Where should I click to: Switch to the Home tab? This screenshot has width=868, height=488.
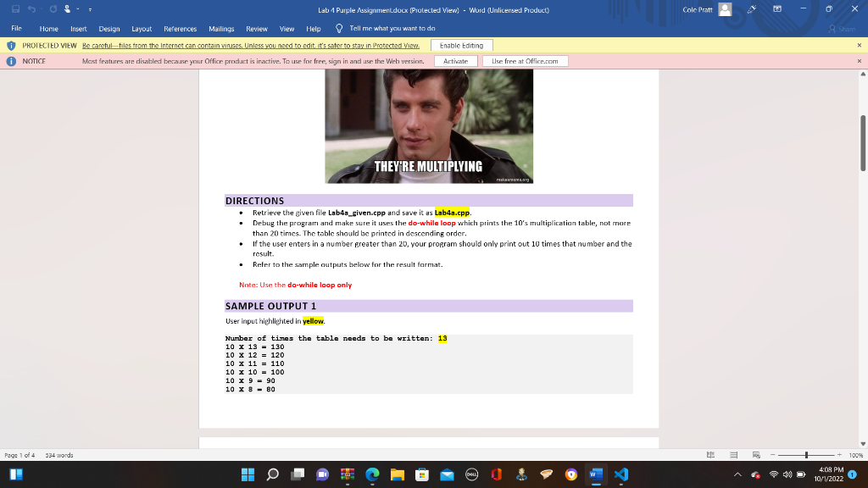(48, 28)
